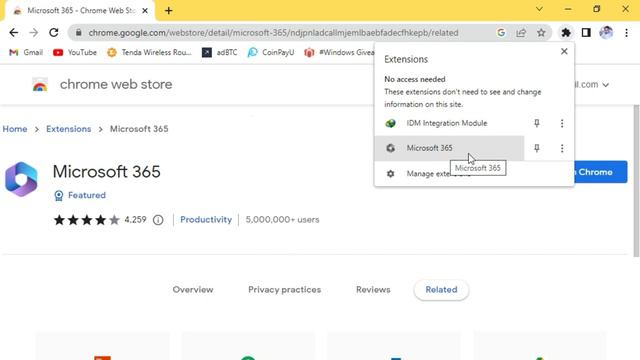The image size is (640, 360).
Task: Close the Extensions popup
Action: tap(564, 51)
